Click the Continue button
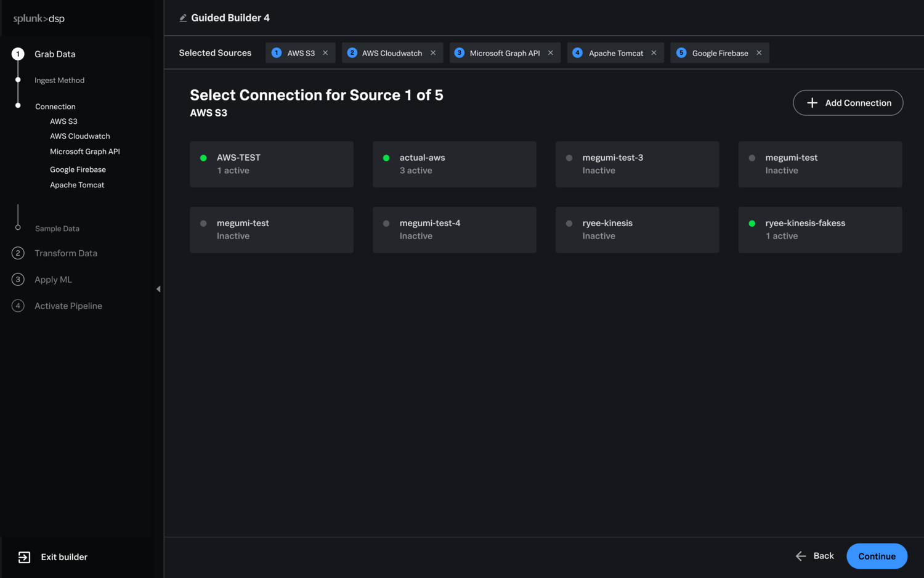The height and width of the screenshot is (578, 924). click(x=877, y=556)
